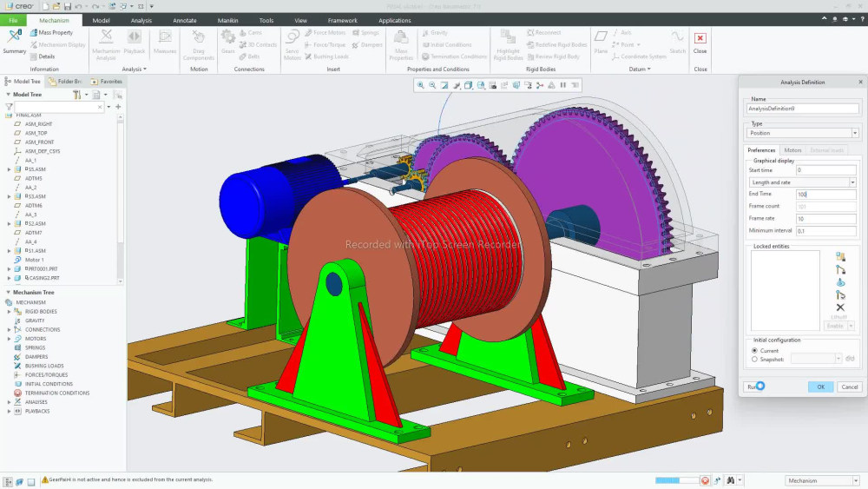Image resolution: width=868 pixels, height=489 pixels.
Task: Open the Motors tab in Analysis Definition
Action: point(792,150)
